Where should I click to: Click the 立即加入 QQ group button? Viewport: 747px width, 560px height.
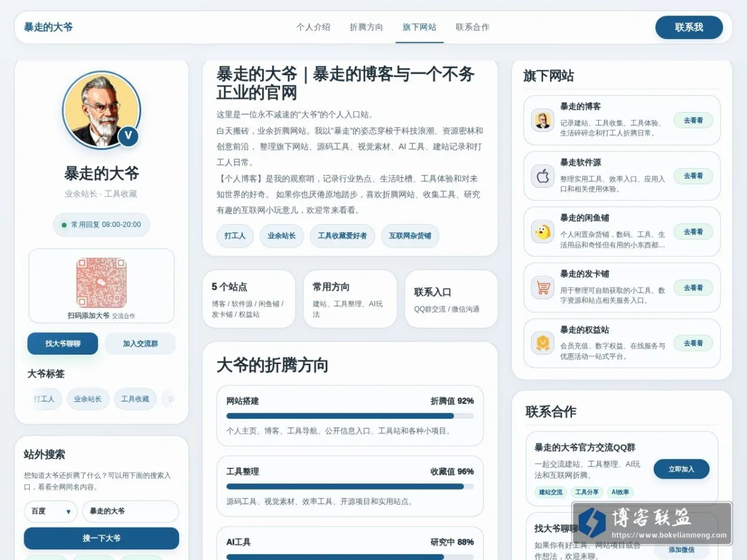[682, 469]
